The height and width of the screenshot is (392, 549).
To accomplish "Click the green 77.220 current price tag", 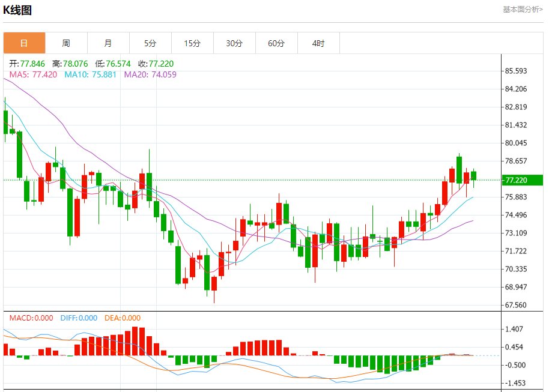I will (x=523, y=180).
